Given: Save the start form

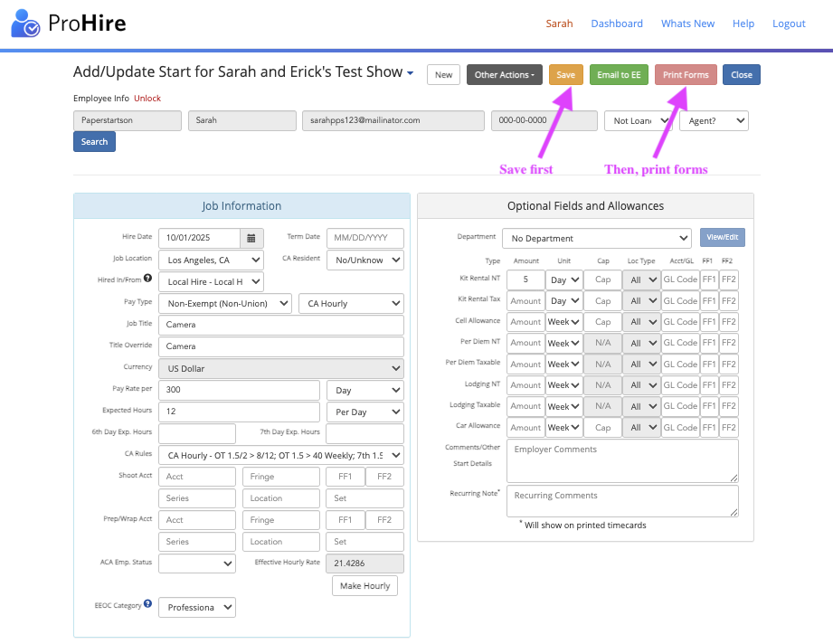Looking at the screenshot, I should [x=566, y=75].
